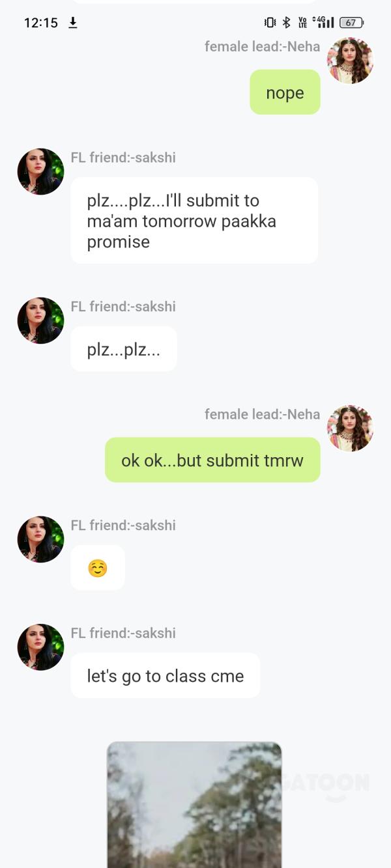Viewport: 391px width, 868px height.
Task: Tap the "let's go to class cme" bubble
Action: 166,676
